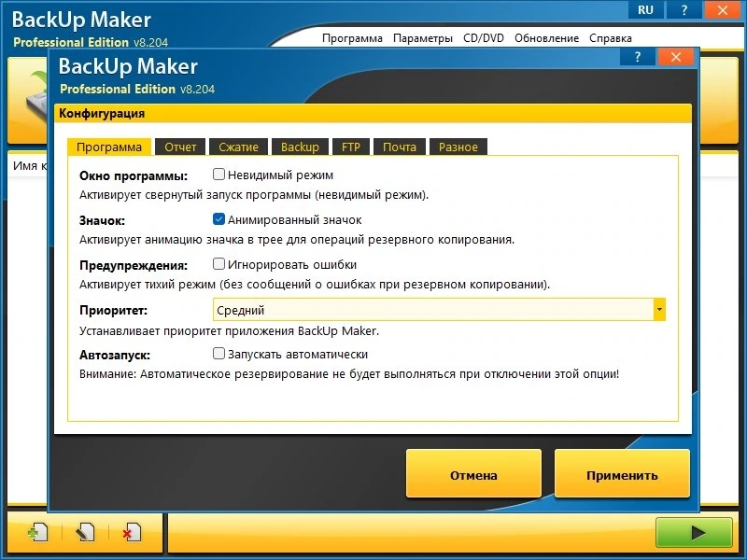Uncheck Анимированный значок checkbox
Image resolution: width=747 pixels, height=560 pixels.
218,219
